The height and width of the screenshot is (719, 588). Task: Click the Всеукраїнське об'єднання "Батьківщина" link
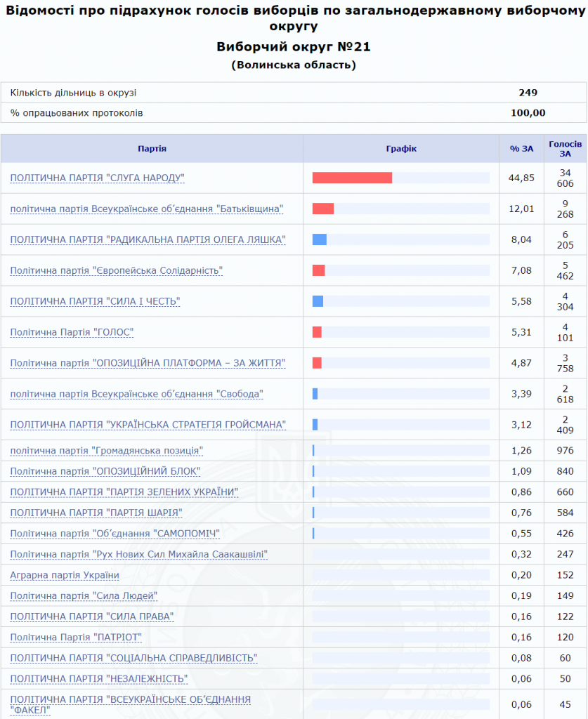tap(147, 209)
